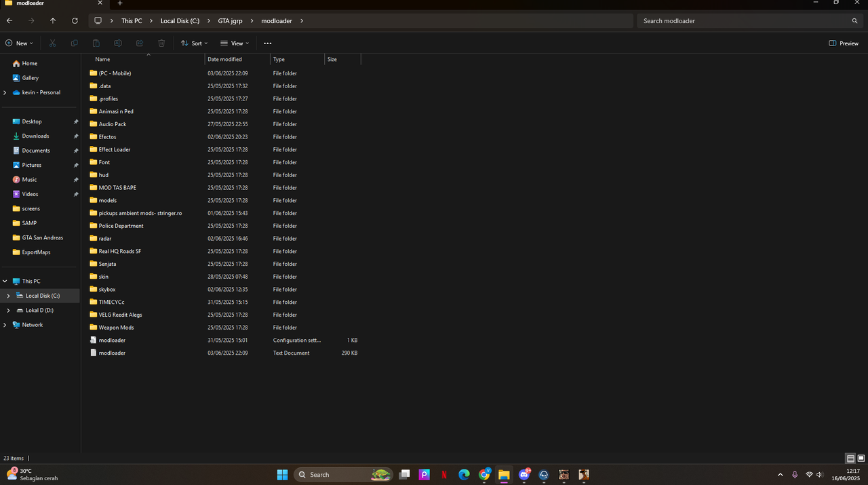Screen dimensions: 868x485
Task: Select the MOD TAS BAPE folder
Action: (117, 188)
